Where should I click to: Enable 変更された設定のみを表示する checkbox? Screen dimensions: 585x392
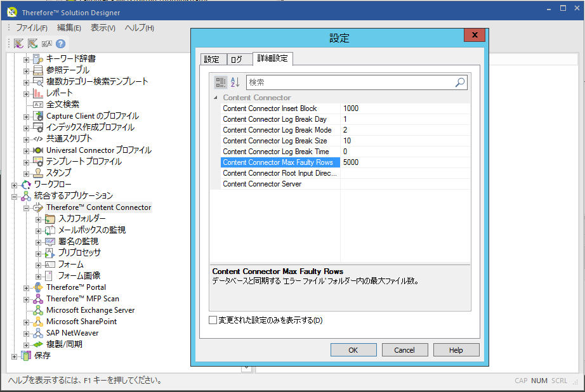click(213, 320)
